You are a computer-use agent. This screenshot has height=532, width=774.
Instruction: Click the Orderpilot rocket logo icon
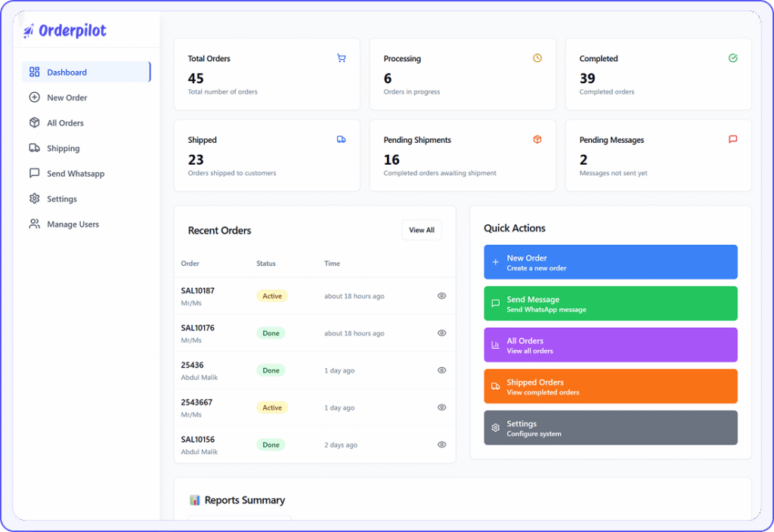pyautogui.click(x=29, y=31)
